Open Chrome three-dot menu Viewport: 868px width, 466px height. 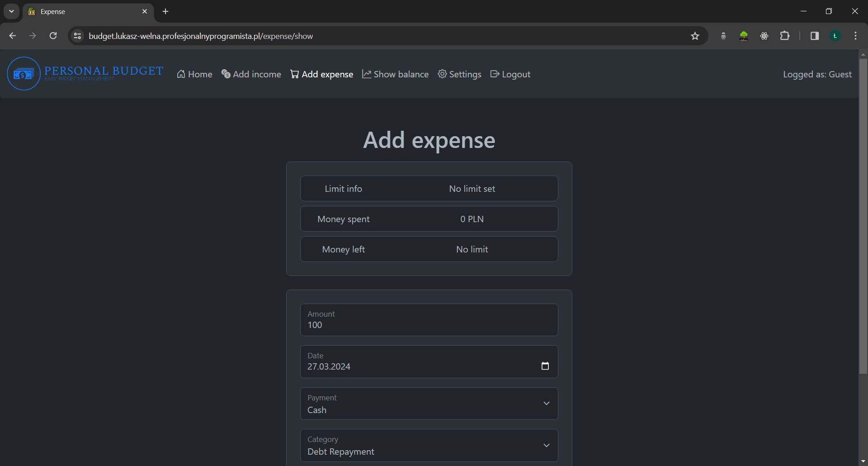tap(855, 36)
